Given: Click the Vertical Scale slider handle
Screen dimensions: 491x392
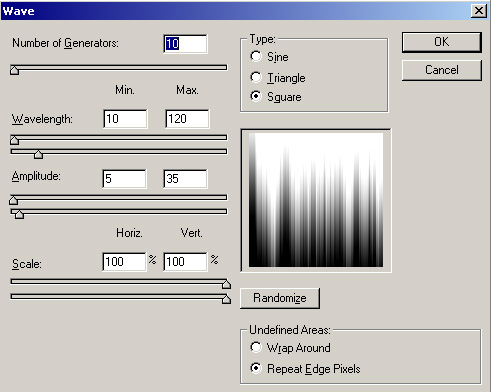Looking at the screenshot, I should point(226,299).
